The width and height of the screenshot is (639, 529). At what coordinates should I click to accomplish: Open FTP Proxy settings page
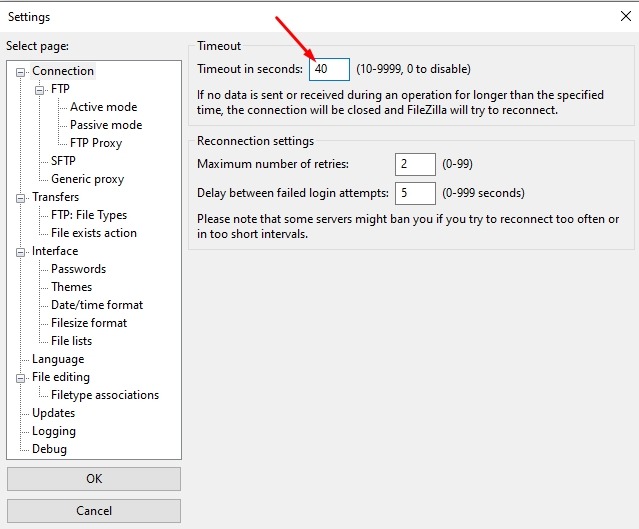click(x=96, y=143)
